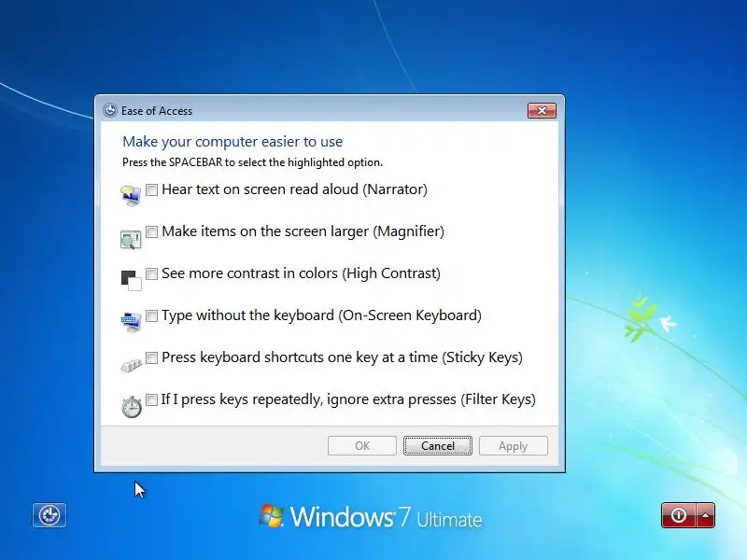
Task: Click 'Press keyboard shortcuts one key at a time' label
Action: [x=342, y=357]
